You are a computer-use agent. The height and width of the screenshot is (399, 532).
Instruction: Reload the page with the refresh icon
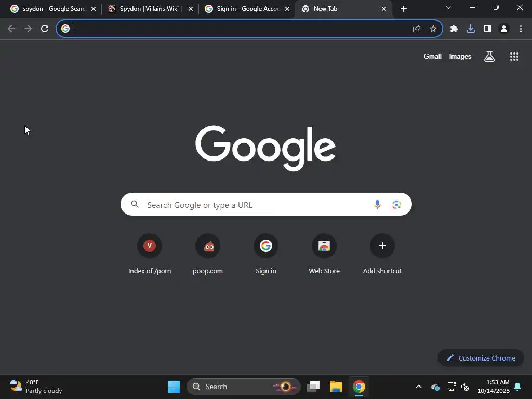(45, 29)
